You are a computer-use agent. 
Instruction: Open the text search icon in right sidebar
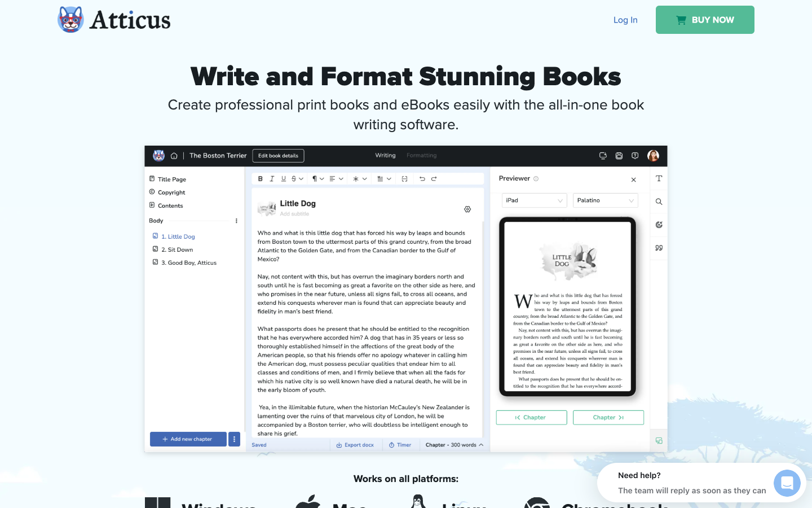(659, 202)
